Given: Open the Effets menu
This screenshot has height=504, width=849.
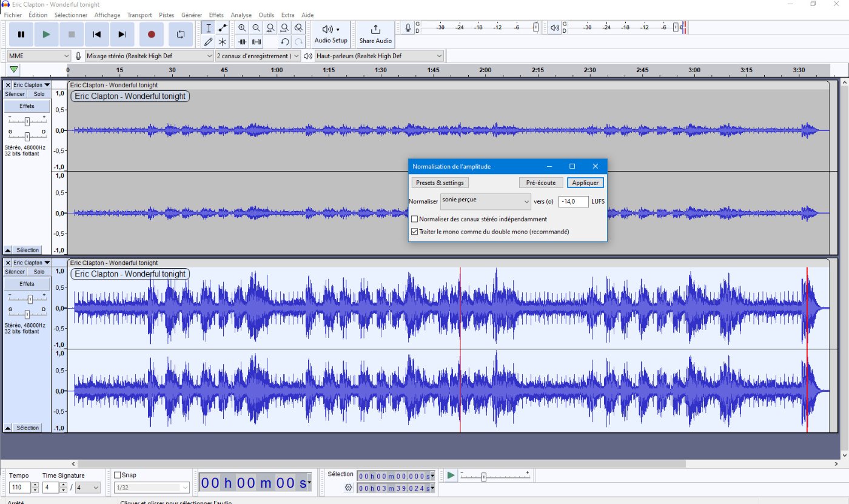Looking at the screenshot, I should coord(216,15).
